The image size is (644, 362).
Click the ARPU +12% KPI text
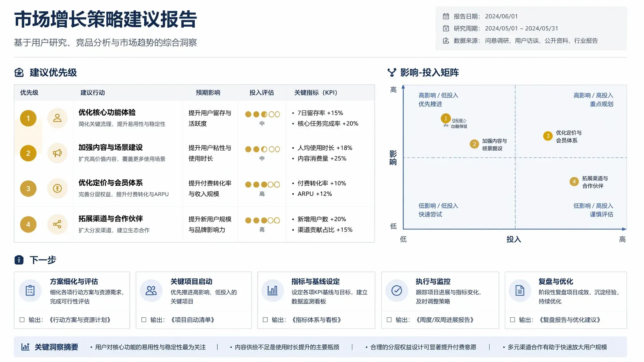pyautogui.click(x=314, y=194)
